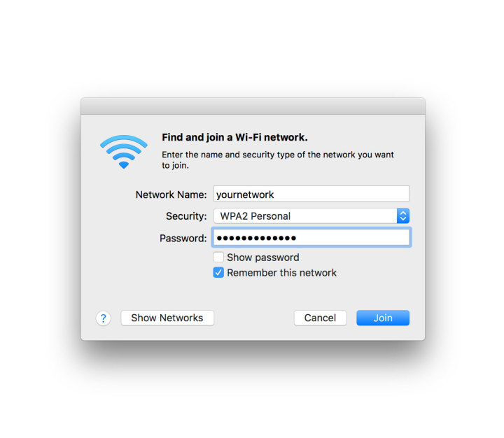The height and width of the screenshot is (438, 504).
Task: Focus the Network Name field containing yournetwork
Action: coord(311,194)
